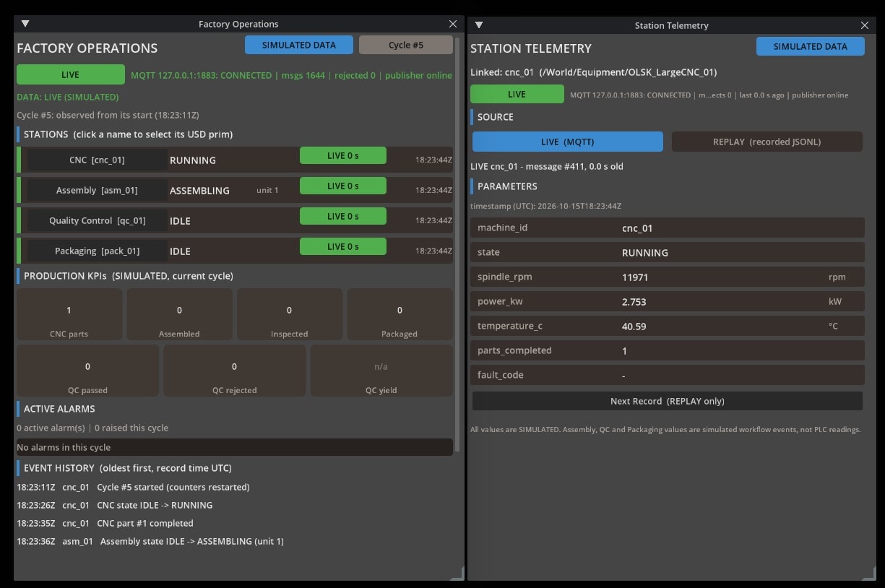885x588 pixels.
Task: Click 'No alarms in this cycle' row
Action: click(235, 447)
